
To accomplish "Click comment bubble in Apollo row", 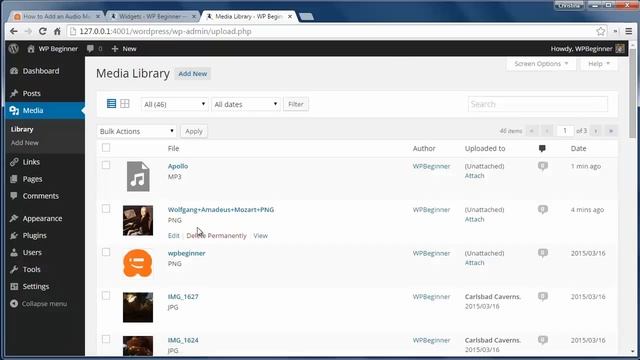I will (542, 166).
